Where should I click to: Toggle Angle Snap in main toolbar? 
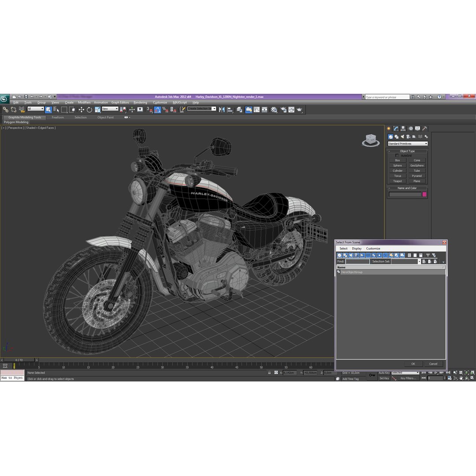point(157,110)
